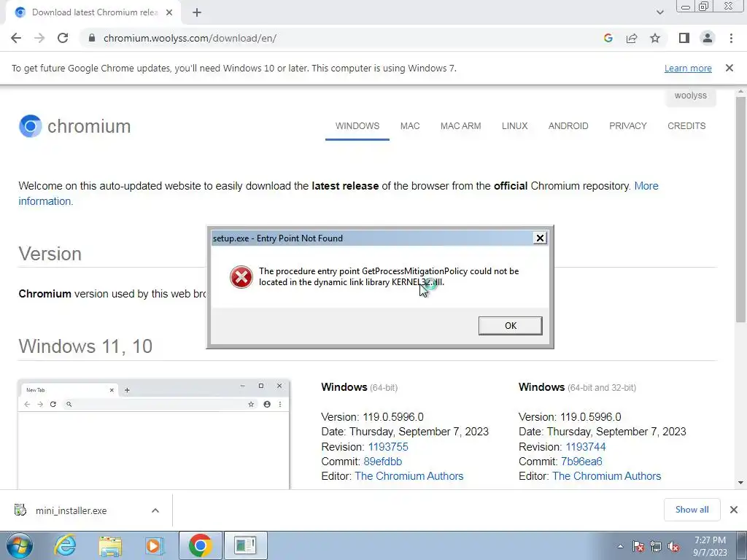Switch to the MAC tab
The image size is (747, 560).
[410, 126]
